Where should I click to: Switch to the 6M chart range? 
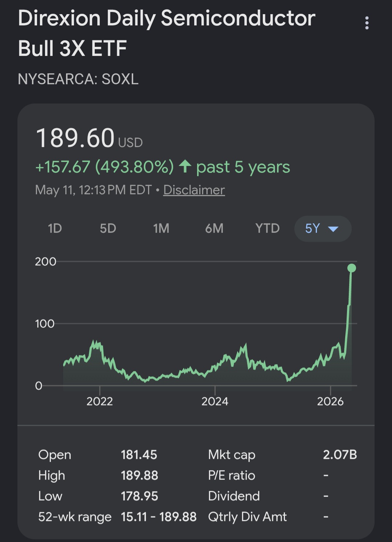[214, 228]
